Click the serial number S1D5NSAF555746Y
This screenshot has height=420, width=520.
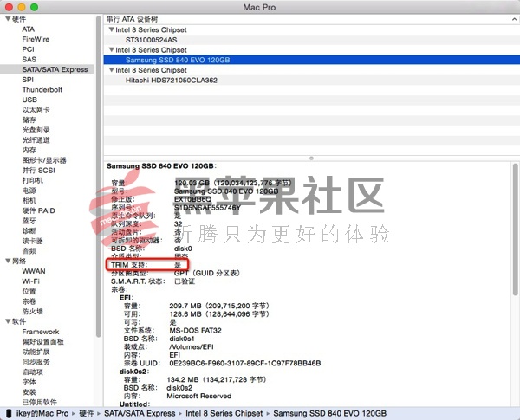(x=207, y=208)
